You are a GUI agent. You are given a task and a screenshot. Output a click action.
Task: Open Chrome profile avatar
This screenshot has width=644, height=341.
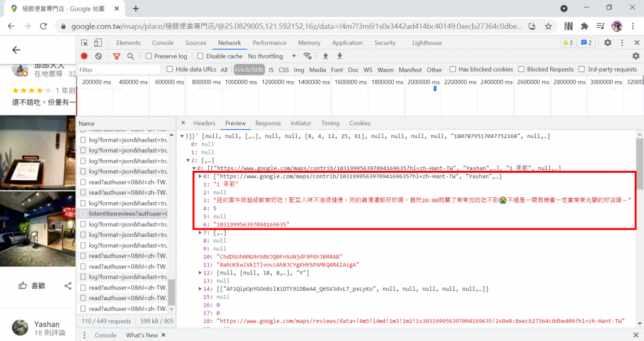617,26
